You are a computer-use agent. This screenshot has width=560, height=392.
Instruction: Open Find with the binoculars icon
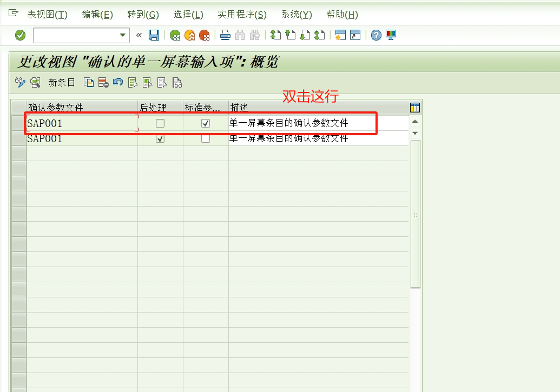[x=240, y=35]
